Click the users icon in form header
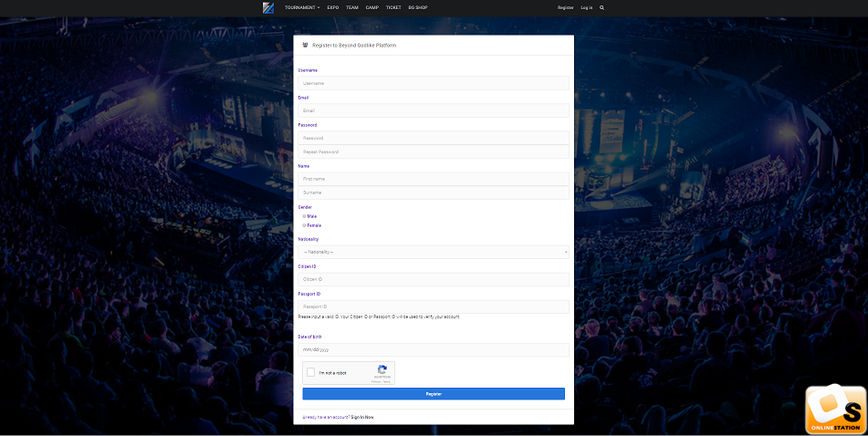 305,45
